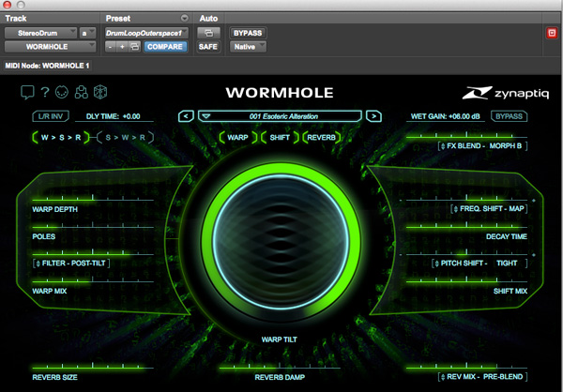This screenshot has width=563, height=392.
Task: Enable the SHIFT section
Action: pos(280,138)
